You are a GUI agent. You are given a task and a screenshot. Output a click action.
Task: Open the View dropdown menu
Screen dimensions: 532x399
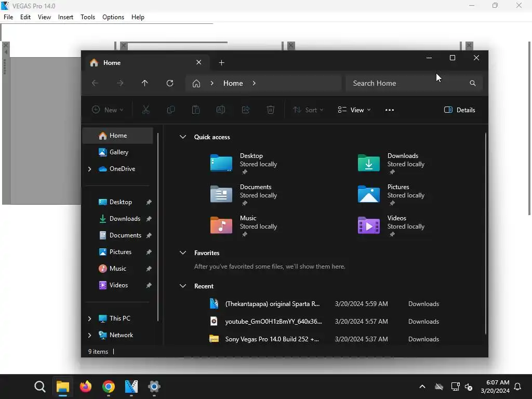[x=354, y=110]
